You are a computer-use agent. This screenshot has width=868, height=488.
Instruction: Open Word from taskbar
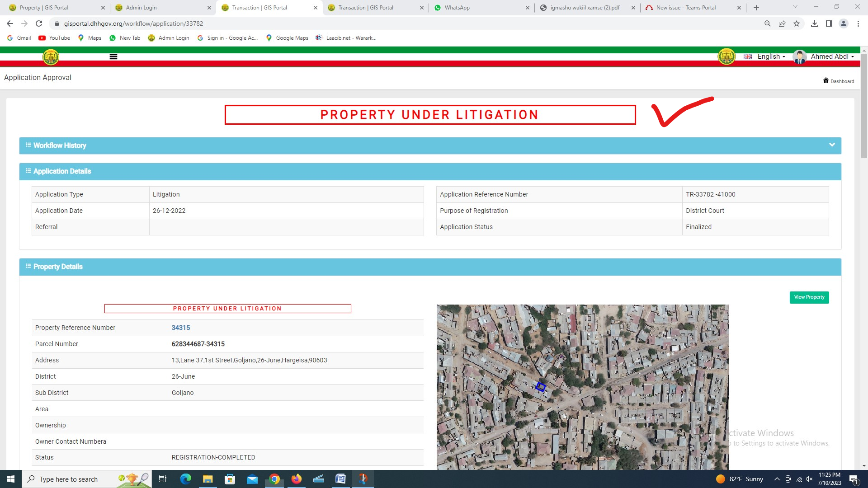pyautogui.click(x=340, y=479)
